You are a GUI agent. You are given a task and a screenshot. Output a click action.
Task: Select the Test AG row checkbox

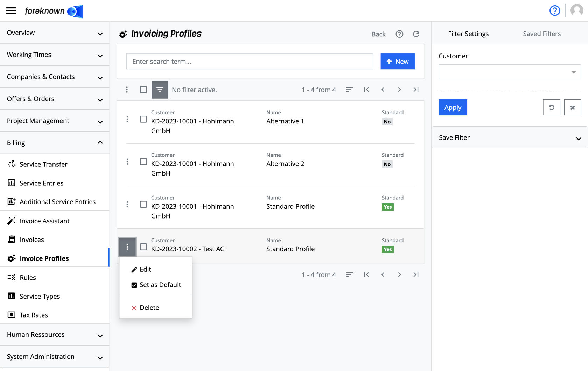pyautogui.click(x=143, y=247)
